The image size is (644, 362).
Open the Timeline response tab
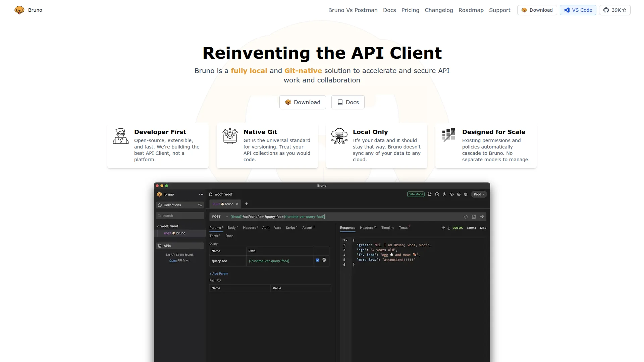click(388, 228)
